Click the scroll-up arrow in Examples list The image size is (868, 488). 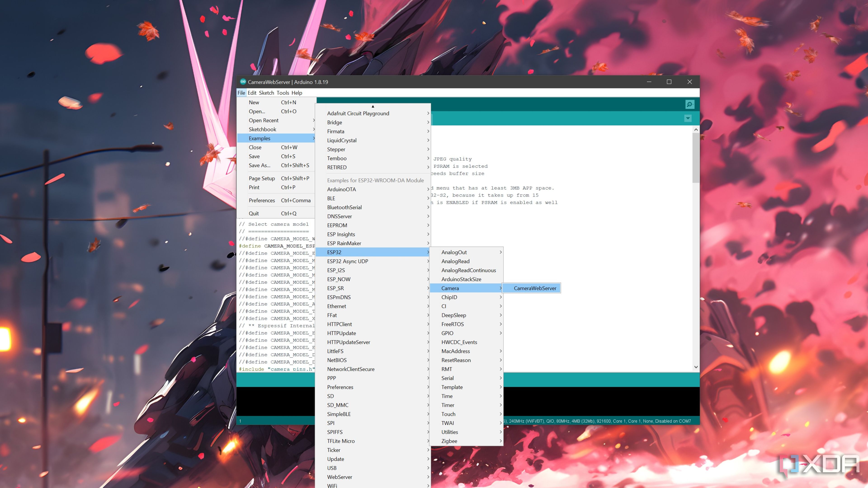(x=373, y=106)
